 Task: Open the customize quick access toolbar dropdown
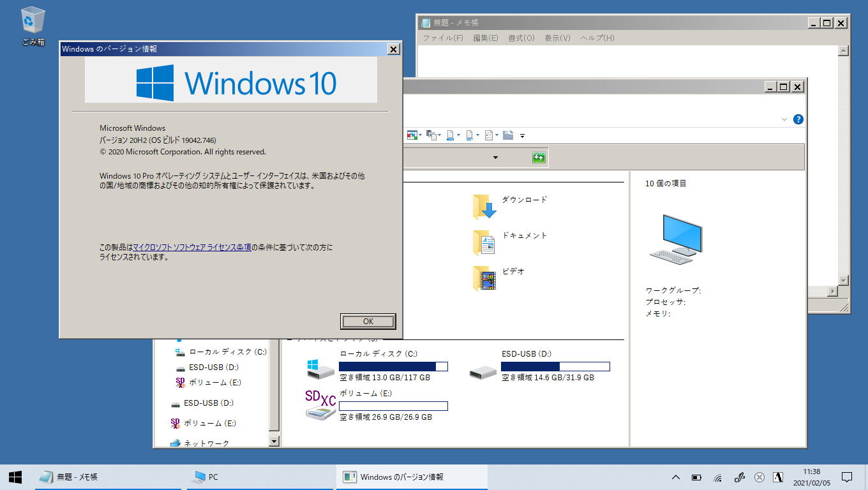522,136
